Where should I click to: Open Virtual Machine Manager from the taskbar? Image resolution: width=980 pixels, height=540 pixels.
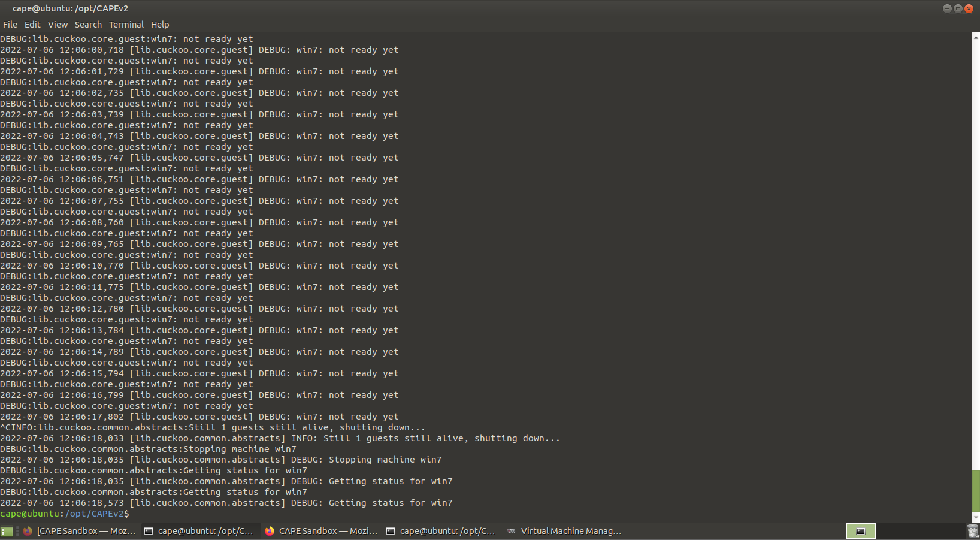564,531
